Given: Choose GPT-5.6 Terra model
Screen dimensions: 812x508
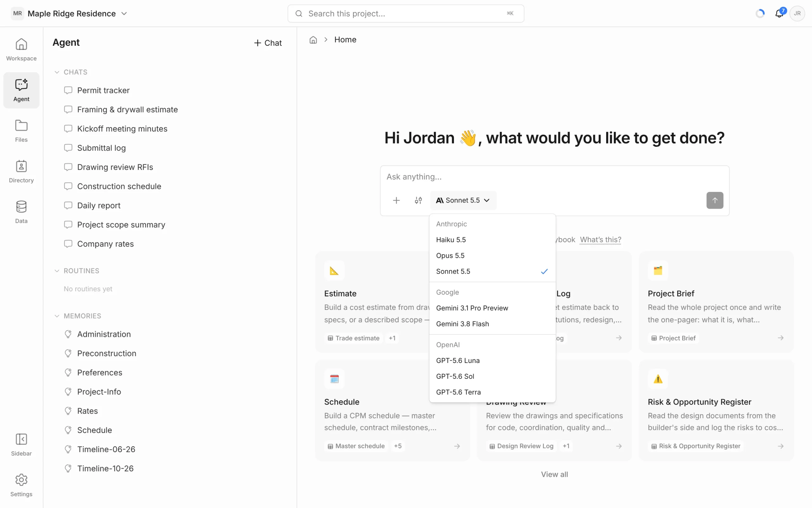Looking at the screenshot, I should click(x=492, y=392).
